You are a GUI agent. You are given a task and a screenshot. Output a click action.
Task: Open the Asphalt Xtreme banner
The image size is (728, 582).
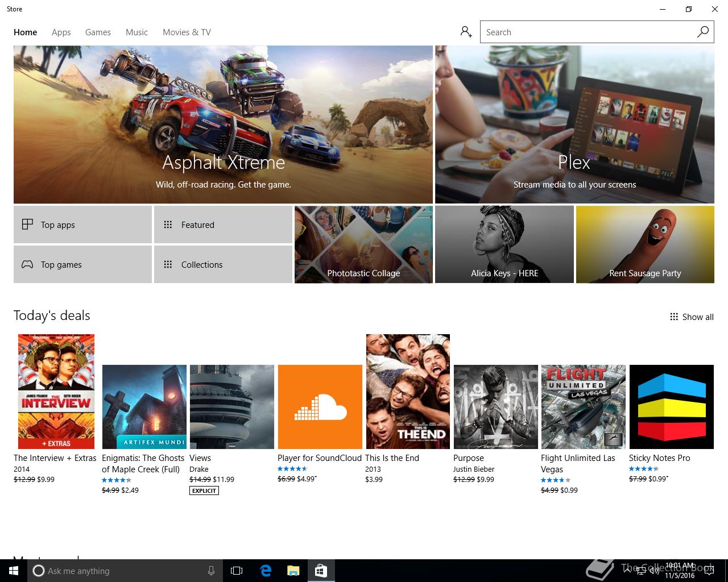pyautogui.click(x=223, y=124)
